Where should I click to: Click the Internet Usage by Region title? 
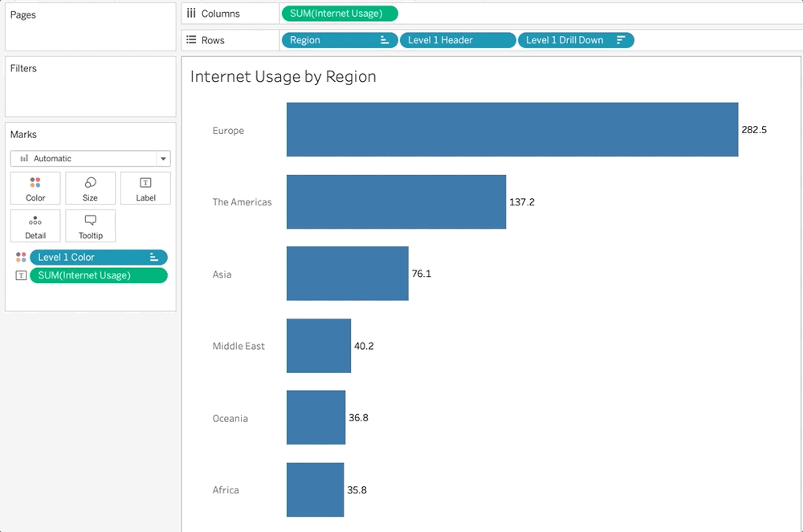pos(283,76)
